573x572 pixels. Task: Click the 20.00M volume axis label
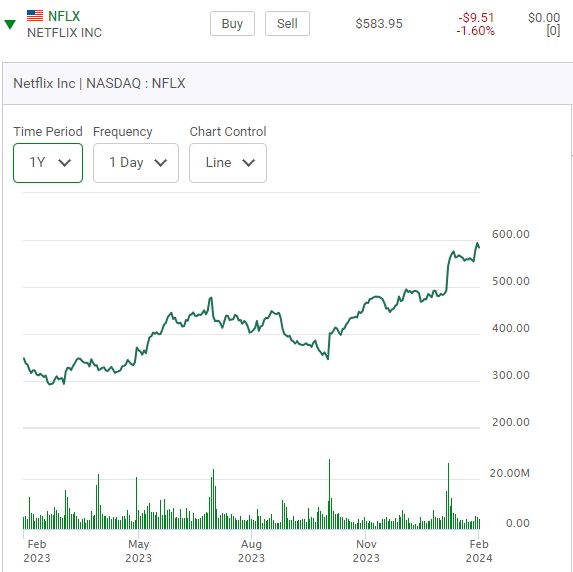tap(509, 473)
